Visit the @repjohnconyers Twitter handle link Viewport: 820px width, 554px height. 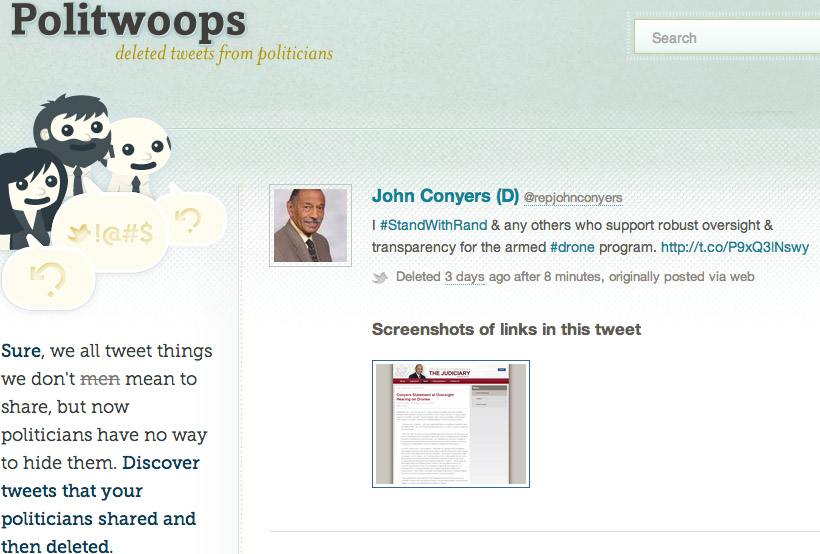click(x=573, y=198)
